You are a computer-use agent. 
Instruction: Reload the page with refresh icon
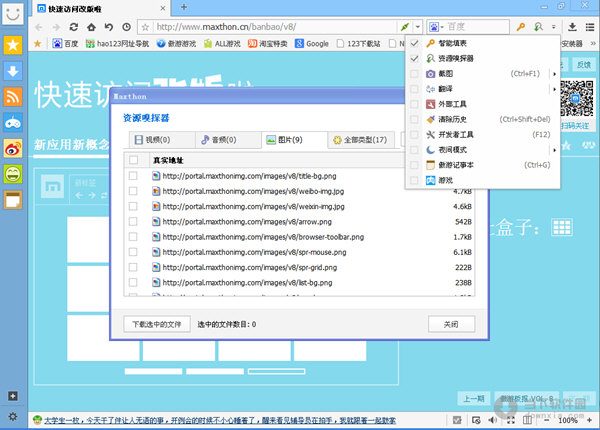pyautogui.click(x=74, y=27)
